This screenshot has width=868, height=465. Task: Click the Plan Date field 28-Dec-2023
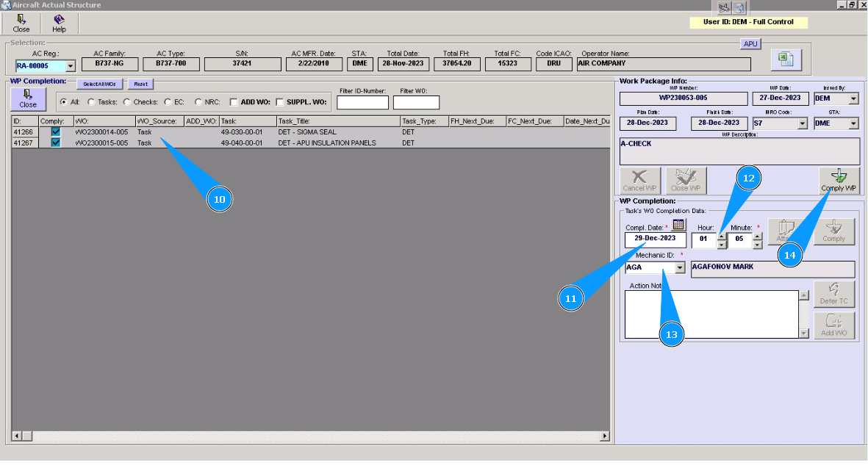tap(648, 123)
